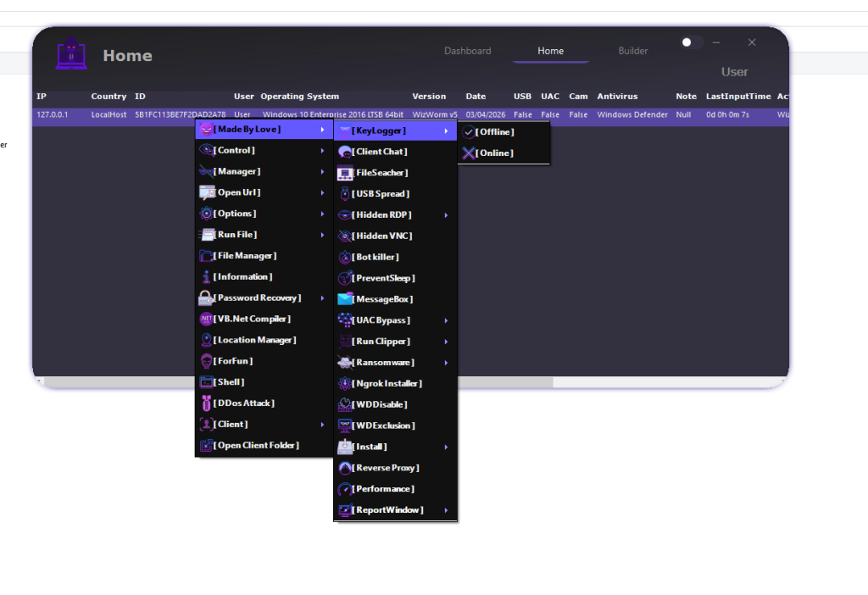Expand the Control submenu arrow
868x595 pixels.
coord(322,149)
